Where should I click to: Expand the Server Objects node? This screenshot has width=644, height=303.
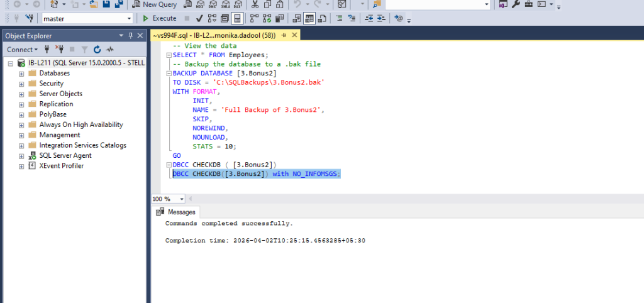coord(21,94)
